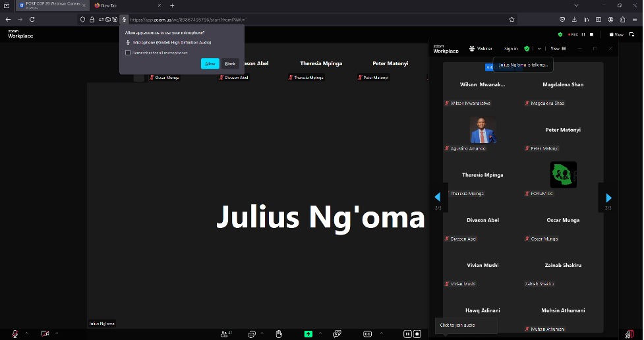
Task: Click FORUM CC green logo tile
Action: click(x=563, y=175)
